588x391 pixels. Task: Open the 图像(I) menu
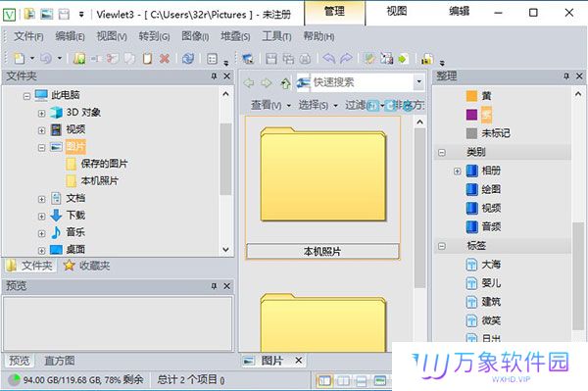pyautogui.click(x=195, y=36)
